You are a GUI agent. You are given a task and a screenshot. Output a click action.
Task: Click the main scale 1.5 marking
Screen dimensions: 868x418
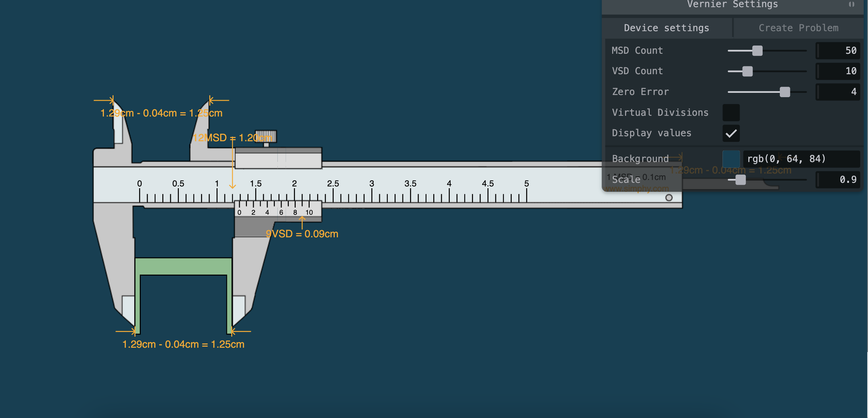pos(256,184)
